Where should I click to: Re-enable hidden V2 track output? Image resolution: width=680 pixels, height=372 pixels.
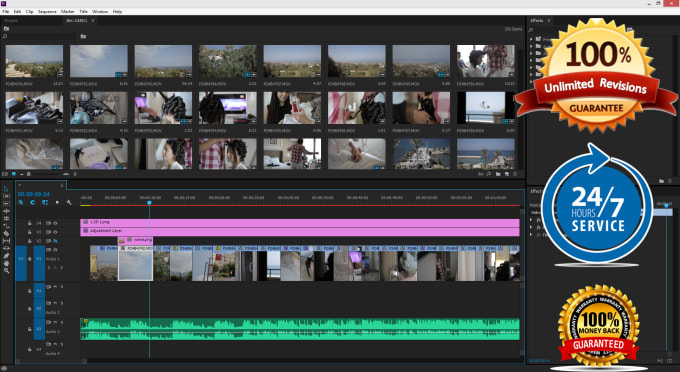point(55,241)
